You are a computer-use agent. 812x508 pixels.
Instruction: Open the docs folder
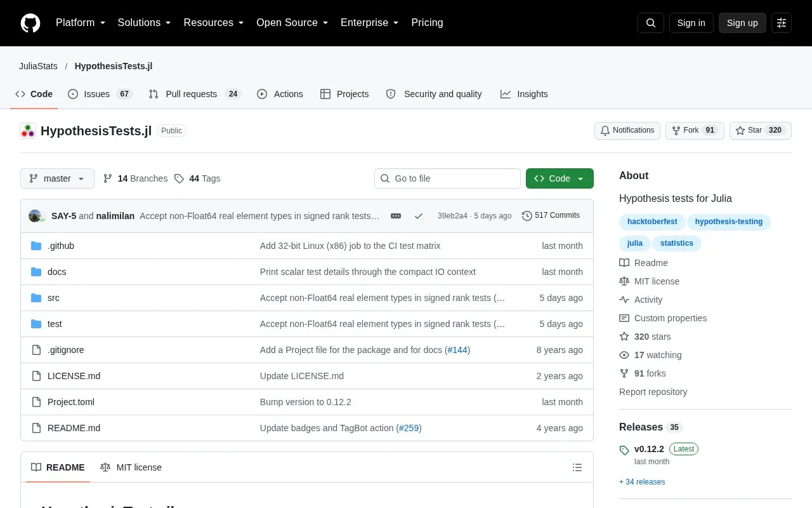pyautogui.click(x=57, y=272)
